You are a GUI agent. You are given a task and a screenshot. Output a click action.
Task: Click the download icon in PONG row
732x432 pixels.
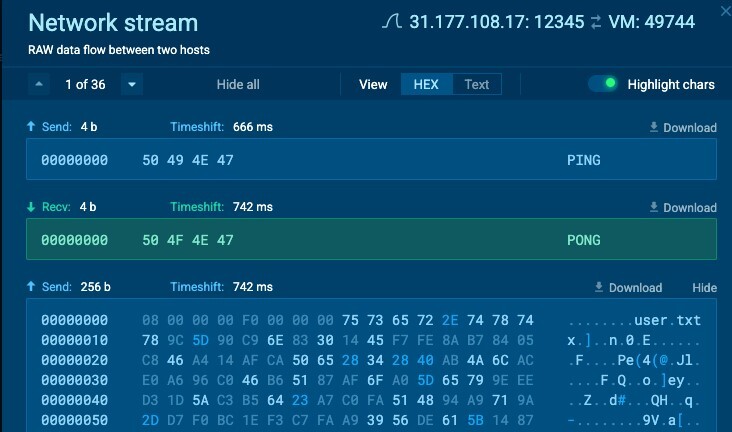pos(654,207)
